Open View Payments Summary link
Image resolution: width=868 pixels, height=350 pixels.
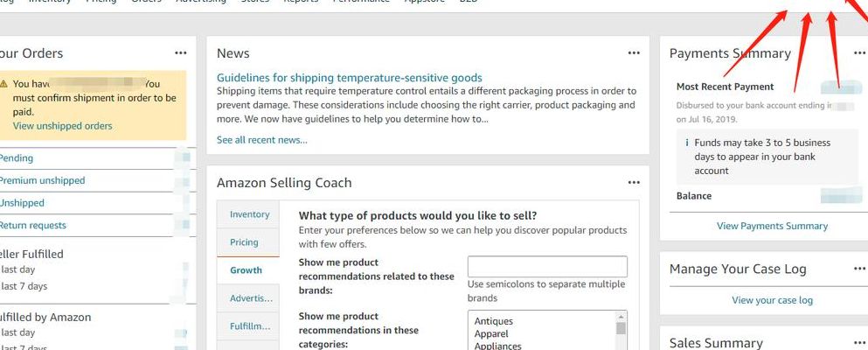pos(772,226)
